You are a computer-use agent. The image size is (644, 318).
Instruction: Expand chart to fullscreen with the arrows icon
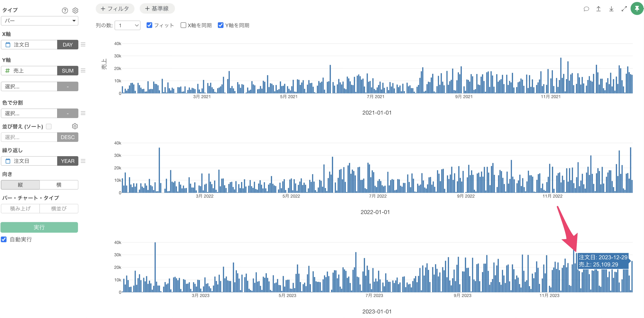(x=624, y=9)
